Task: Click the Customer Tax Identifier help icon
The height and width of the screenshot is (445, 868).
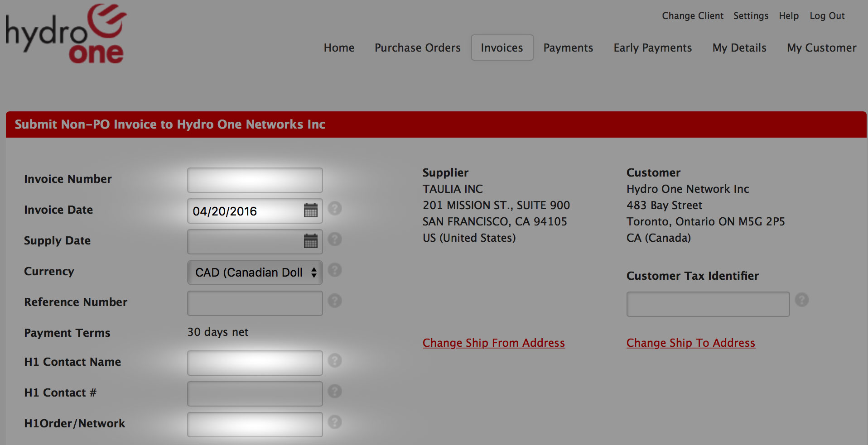Action: click(x=802, y=300)
